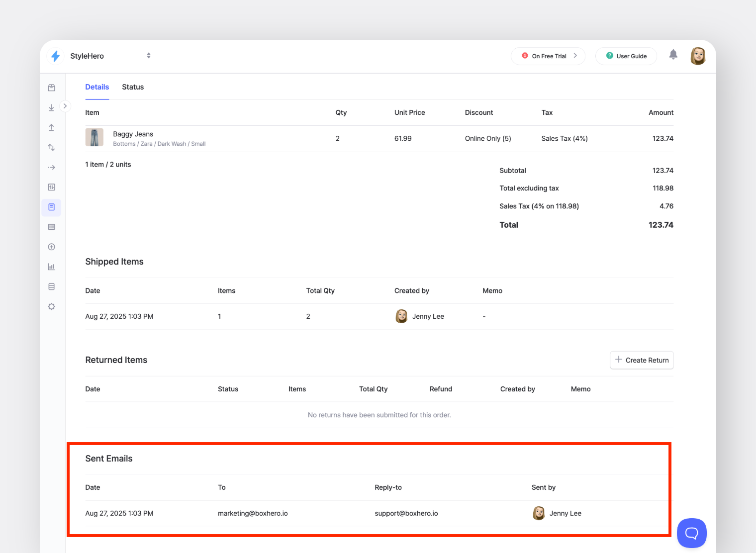Open the highlighted document icon in sidebar
The height and width of the screenshot is (553, 756).
click(51, 207)
